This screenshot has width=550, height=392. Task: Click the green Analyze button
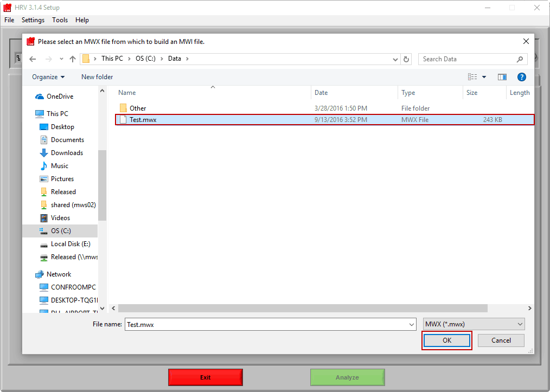(347, 377)
